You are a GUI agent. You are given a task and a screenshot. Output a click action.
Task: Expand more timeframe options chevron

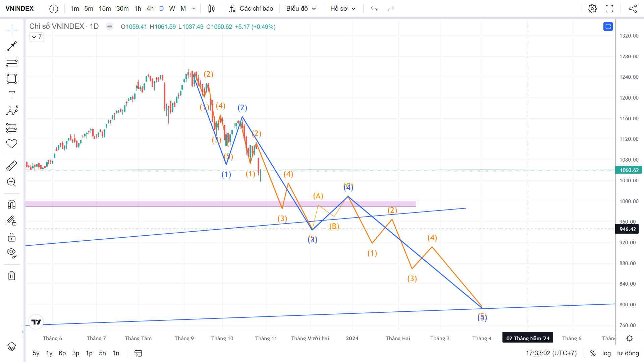(194, 9)
